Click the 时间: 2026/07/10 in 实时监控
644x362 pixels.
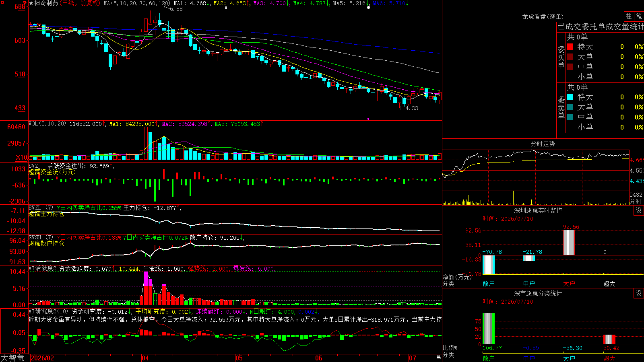pos(508,219)
